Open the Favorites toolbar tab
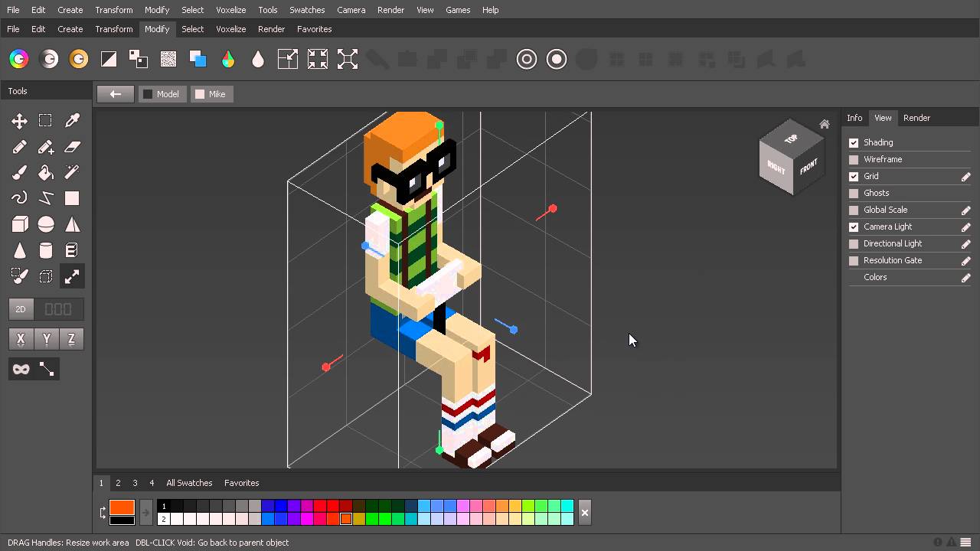This screenshot has width=980, height=551. 314,29
